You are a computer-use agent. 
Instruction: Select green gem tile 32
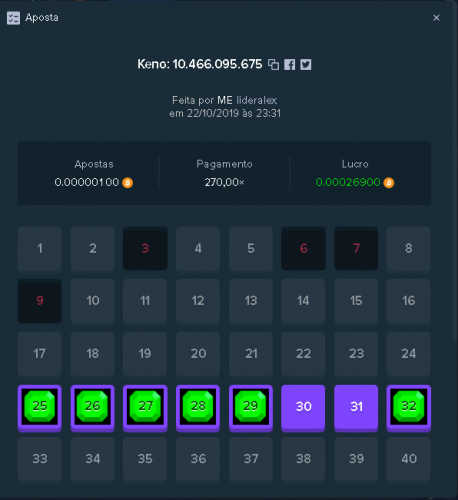point(409,408)
